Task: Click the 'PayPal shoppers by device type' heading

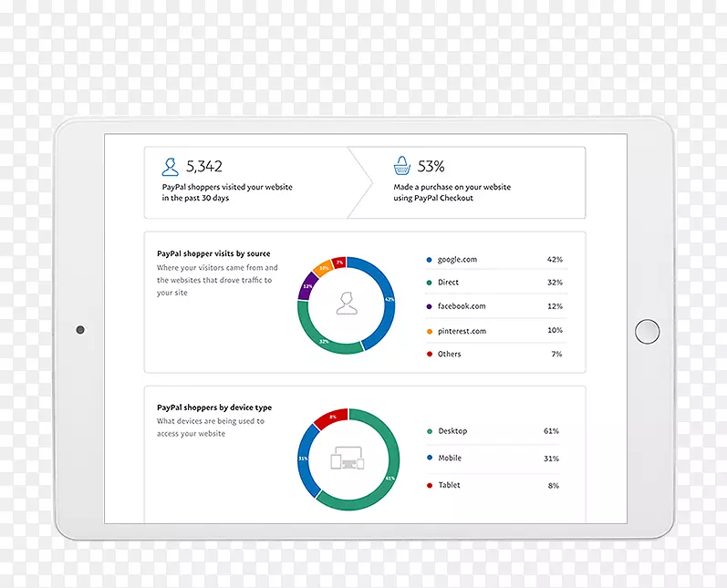Action: coord(214,407)
